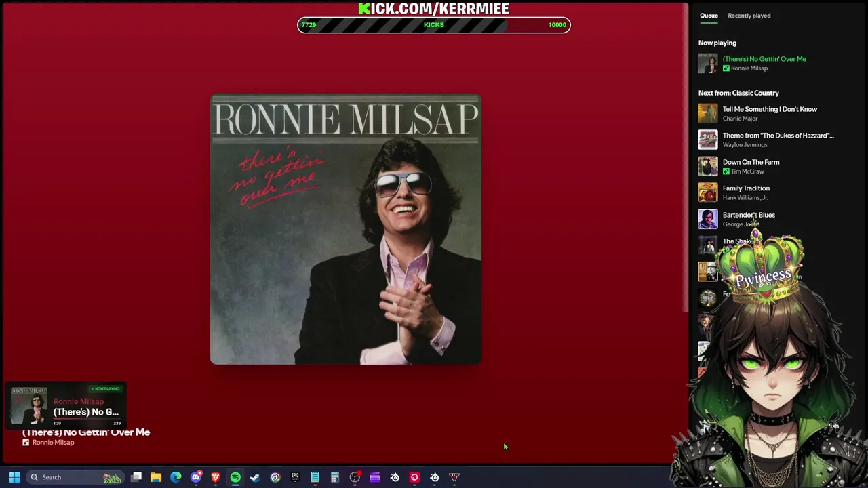Open artist Tim McGraw in the queue
This screenshot has width=868, height=488.
point(747,171)
